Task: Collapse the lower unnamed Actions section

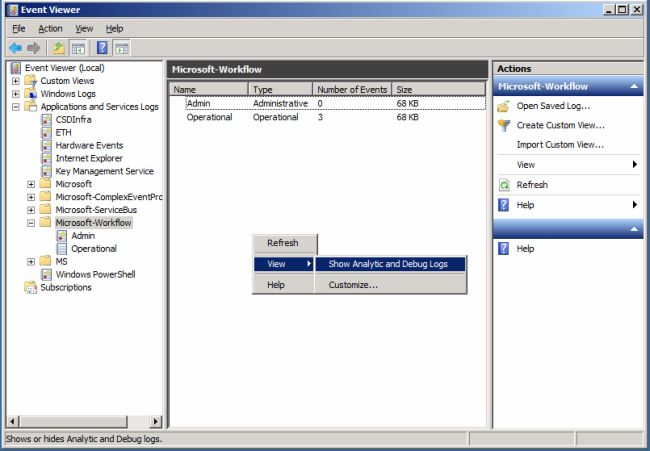Action: [x=634, y=229]
